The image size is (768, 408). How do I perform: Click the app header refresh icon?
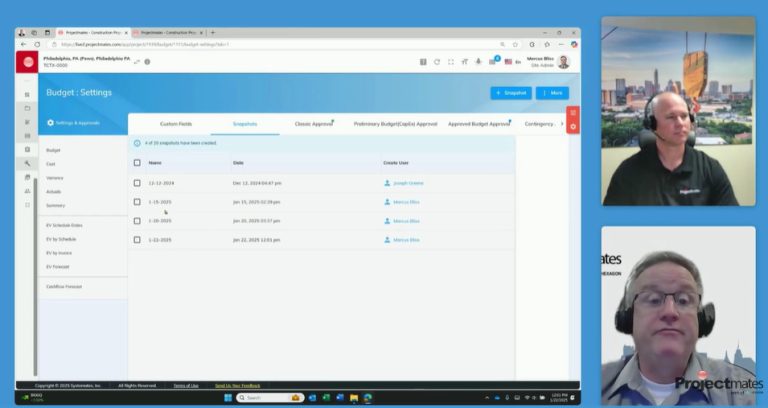[x=437, y=62]
